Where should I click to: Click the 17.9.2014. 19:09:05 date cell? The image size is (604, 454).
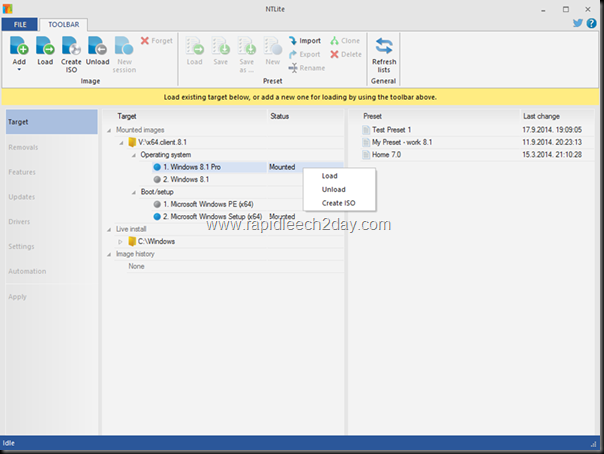point(552,130)
